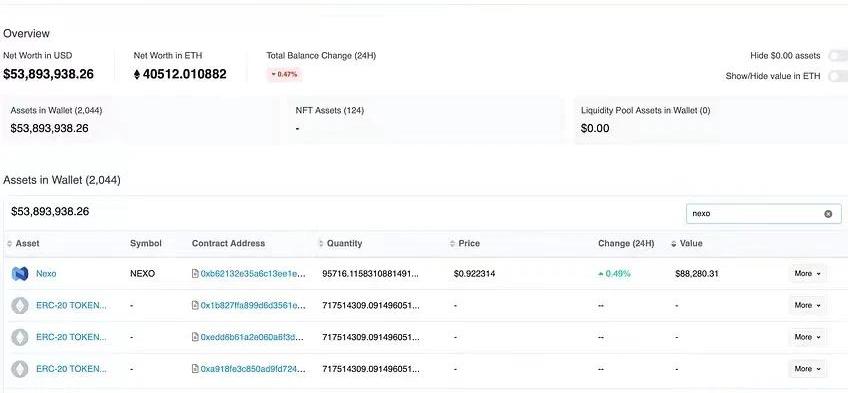
Task: Open the More dropdown for 0xa918fe3c token row
Action: 807,369
